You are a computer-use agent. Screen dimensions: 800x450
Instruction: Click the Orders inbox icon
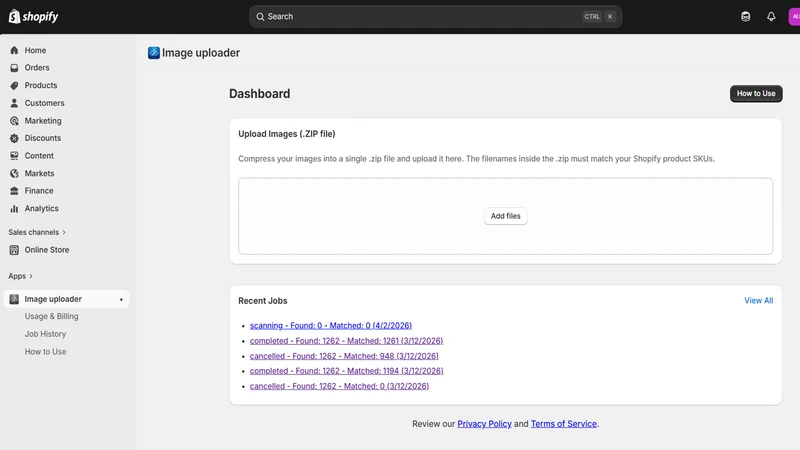pos(14,67)
